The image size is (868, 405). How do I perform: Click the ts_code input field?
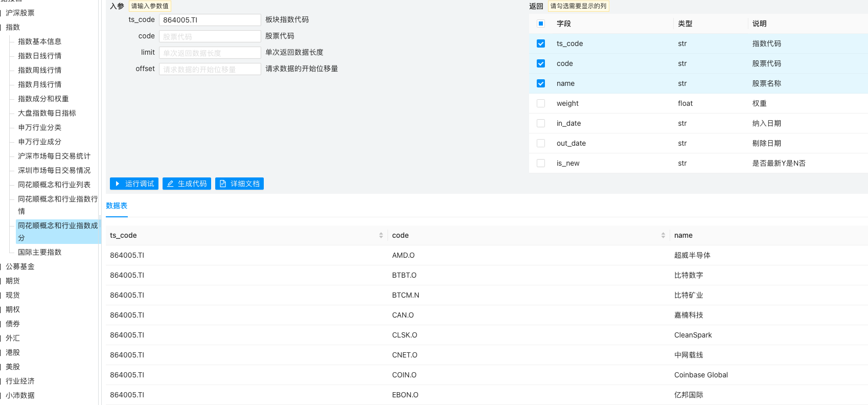click(210, 20)
